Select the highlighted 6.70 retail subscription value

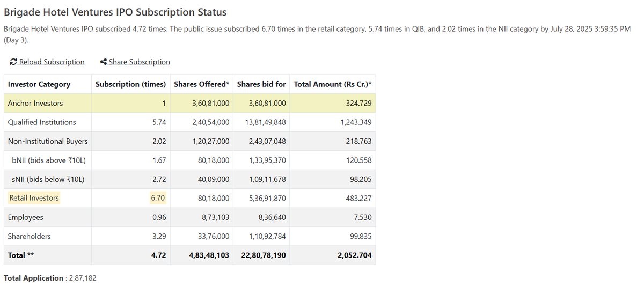click(158, 198)
